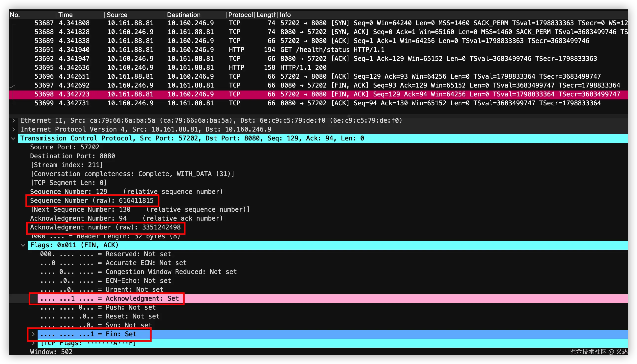
Task: Click the Source column header
Action: (117, 15)
